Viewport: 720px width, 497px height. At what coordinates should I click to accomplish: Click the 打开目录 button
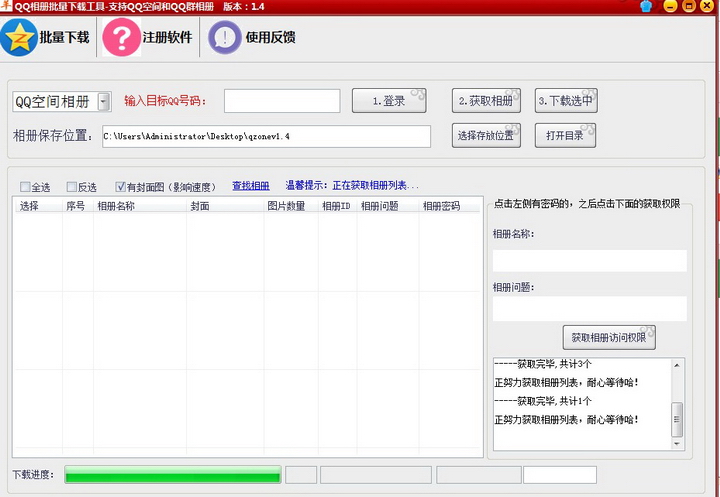coord(565,136)
